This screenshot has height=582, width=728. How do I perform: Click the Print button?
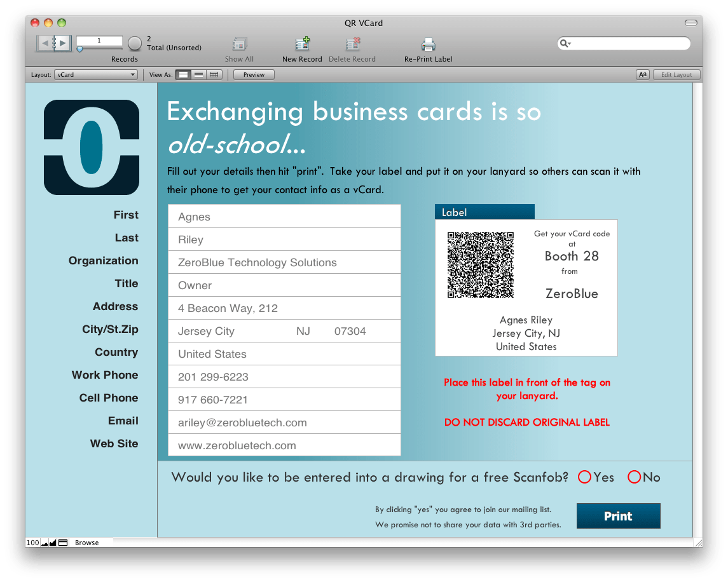pos(618,515)
